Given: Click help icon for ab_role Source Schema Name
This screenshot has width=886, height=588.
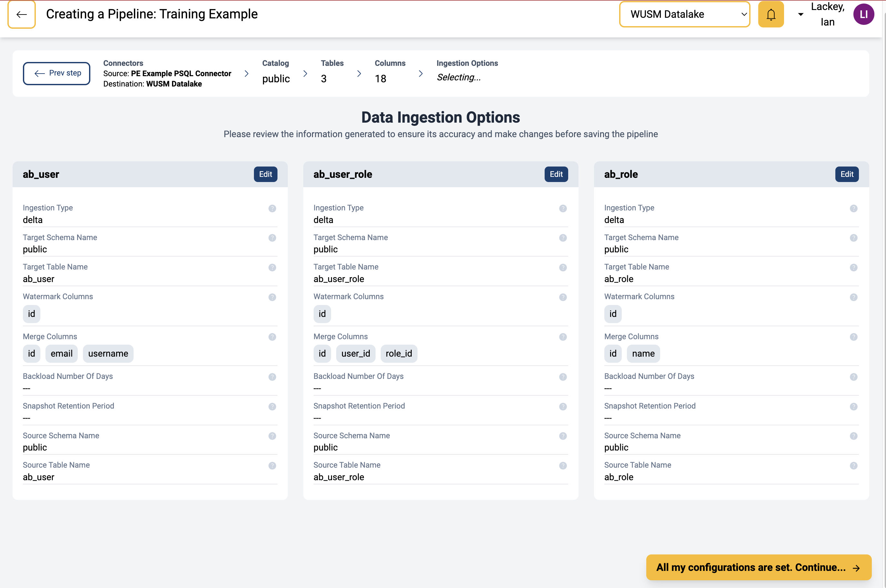Looking at the screenshot, I should click(x=854, y=436).
